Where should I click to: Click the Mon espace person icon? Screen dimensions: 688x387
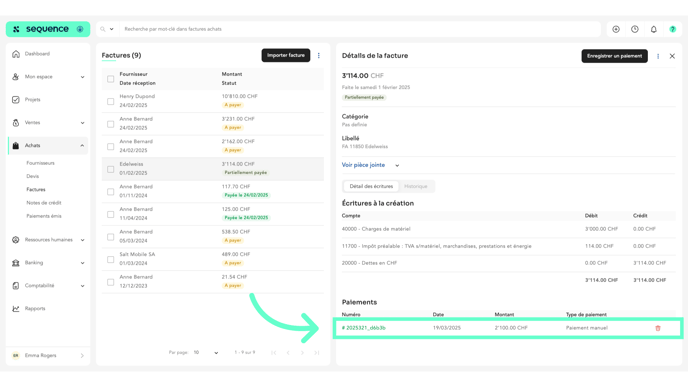pos(16,77)
